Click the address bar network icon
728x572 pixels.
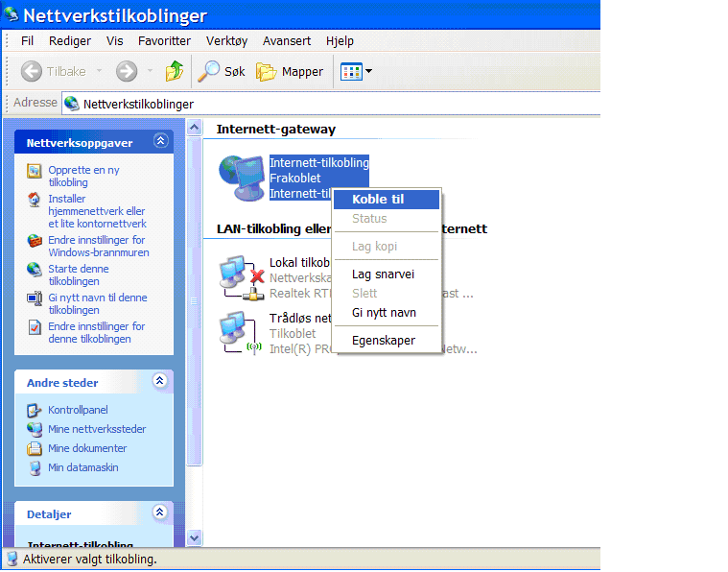pyautogui.click(x=72, y=103)
